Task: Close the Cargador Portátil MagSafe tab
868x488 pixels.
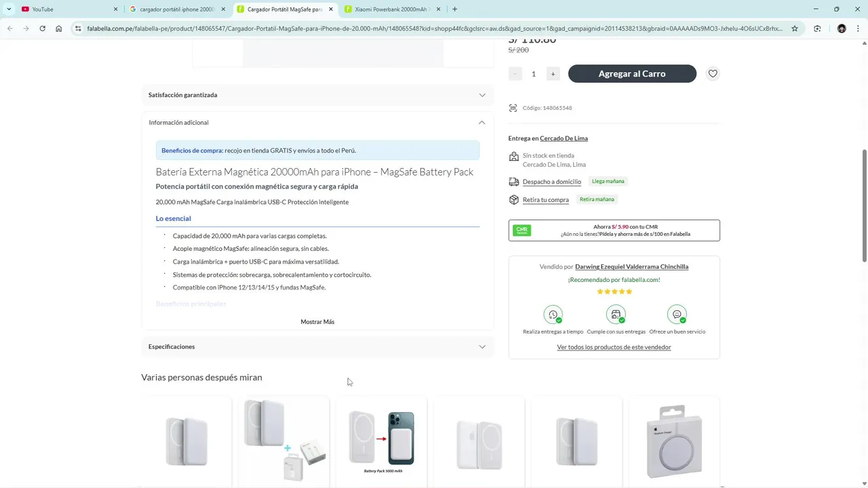Action: pyautogui.click(x=331, y=9)
